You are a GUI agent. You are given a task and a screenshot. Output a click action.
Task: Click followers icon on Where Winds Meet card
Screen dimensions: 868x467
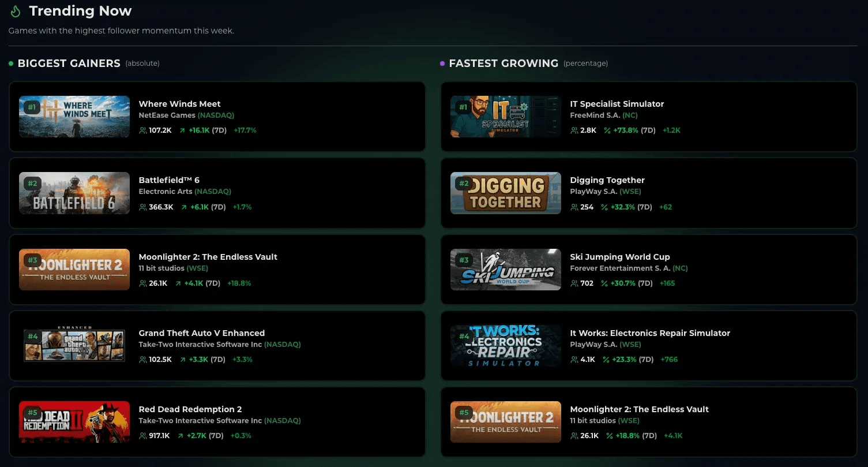(142, 130)
